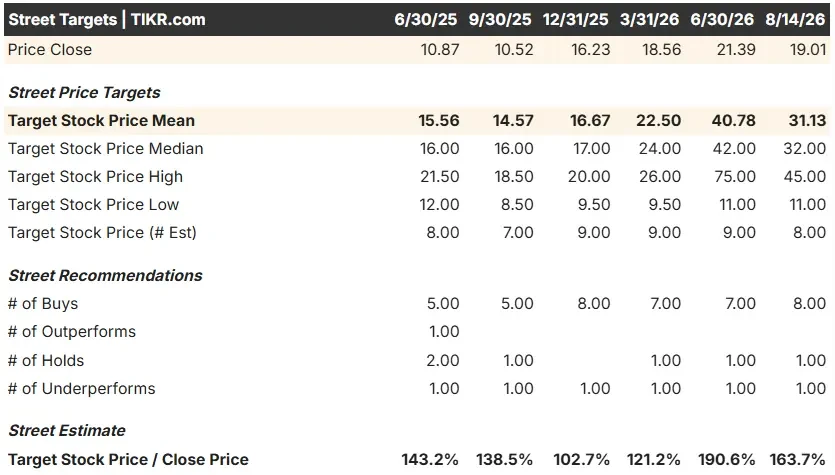
Task: Click the # of Holds row label
Action: pyautogui.click(x=46, y=361)
